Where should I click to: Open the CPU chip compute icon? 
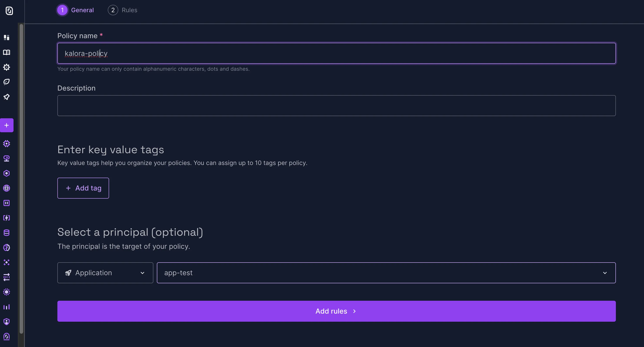7,144
